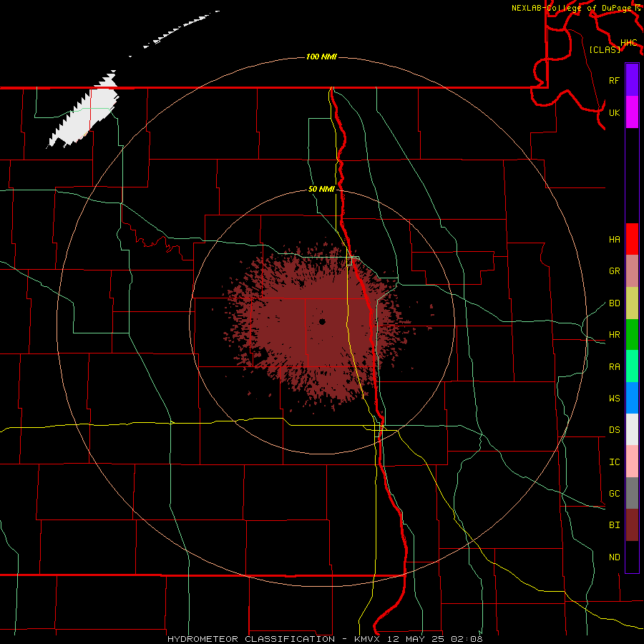Click the BI dark red legend swatch
Screen dimensions: 644x644
(x=632, y=525)
